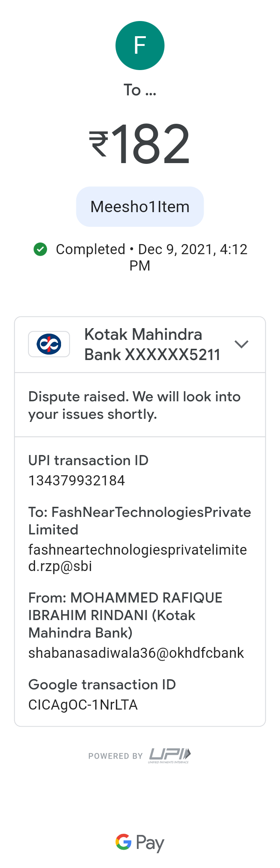Click the POWERED BY label text

pos(115,756)
